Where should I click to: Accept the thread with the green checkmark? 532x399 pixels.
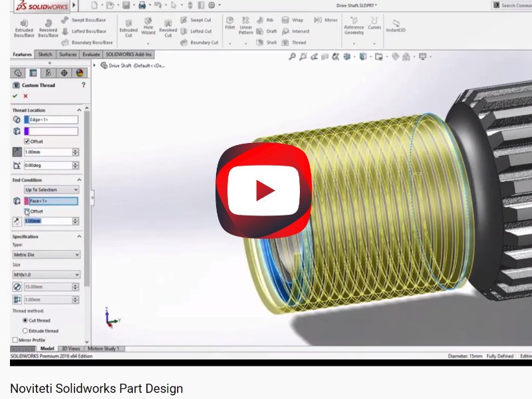click(x=15, y=96)
